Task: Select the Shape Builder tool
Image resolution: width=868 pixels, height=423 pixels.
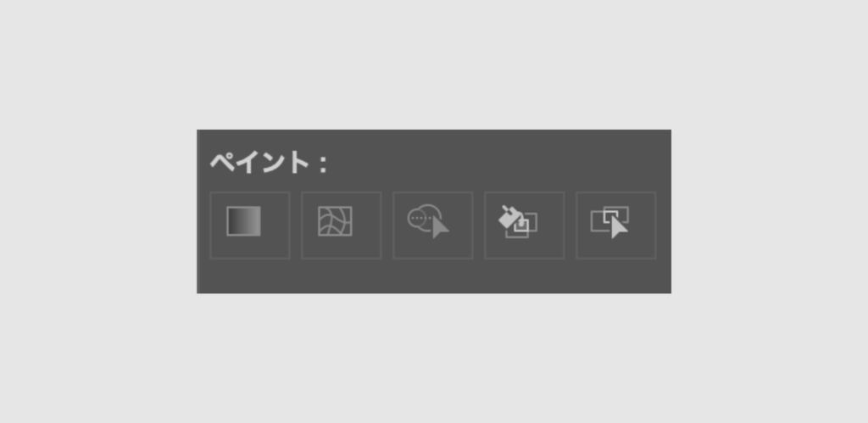Action: tap(433, 225)
